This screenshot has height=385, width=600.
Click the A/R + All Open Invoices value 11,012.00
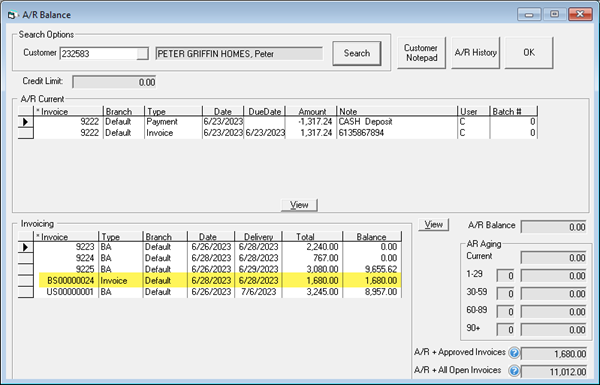click(x=553, y=372)
